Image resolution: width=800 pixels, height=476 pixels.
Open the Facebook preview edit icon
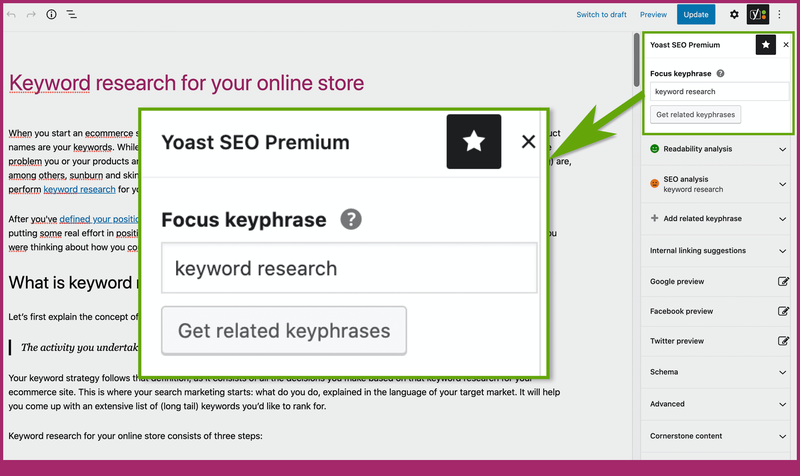[783, 312]
